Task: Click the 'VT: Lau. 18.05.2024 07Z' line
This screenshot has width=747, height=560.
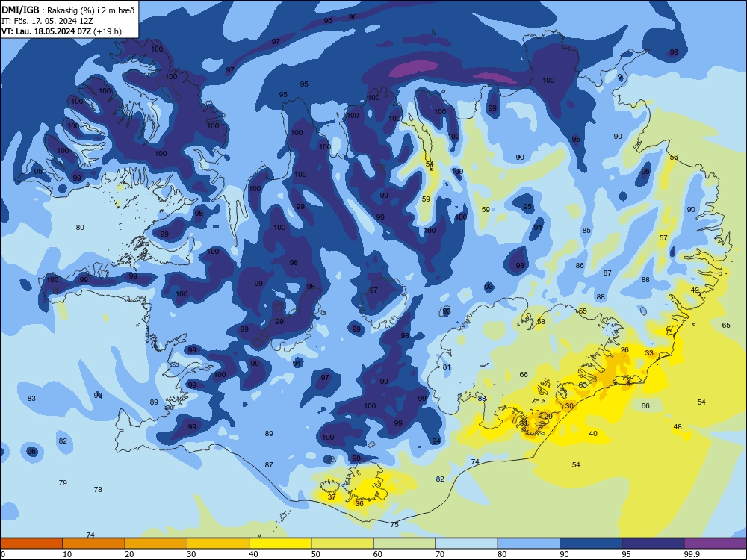Action: [x=46, y=31]
